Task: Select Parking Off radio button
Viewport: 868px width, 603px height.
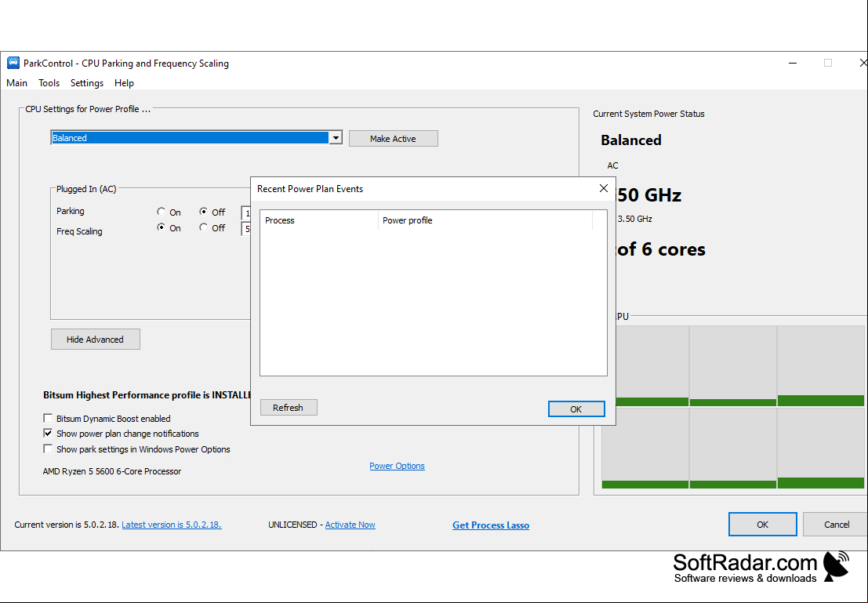Action: click(204, 212)
